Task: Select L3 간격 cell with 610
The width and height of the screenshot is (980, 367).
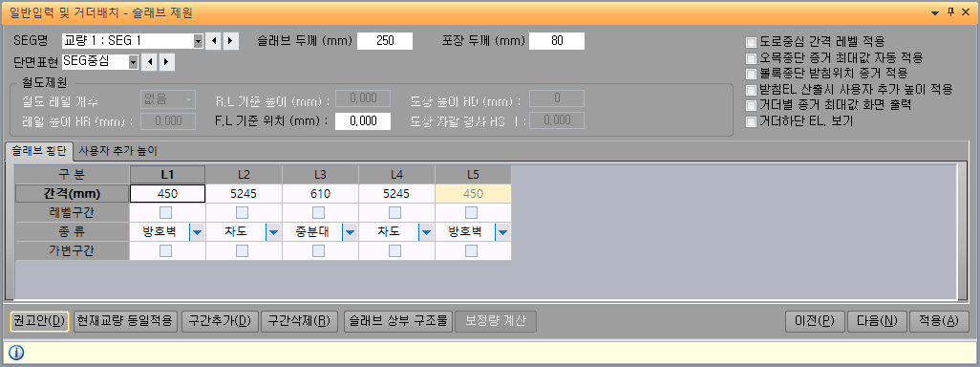Action: point(321,194)
